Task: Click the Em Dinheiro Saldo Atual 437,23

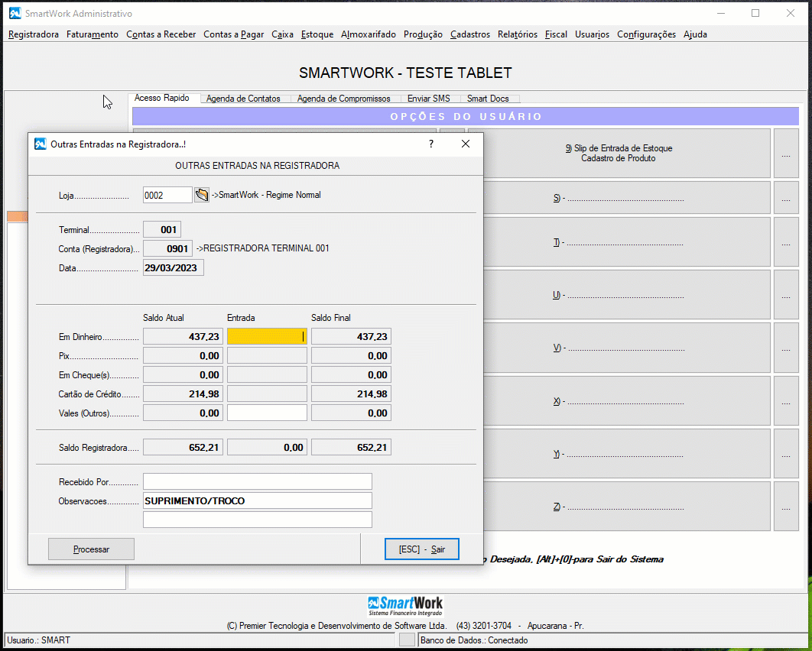Action: (183, 336)
